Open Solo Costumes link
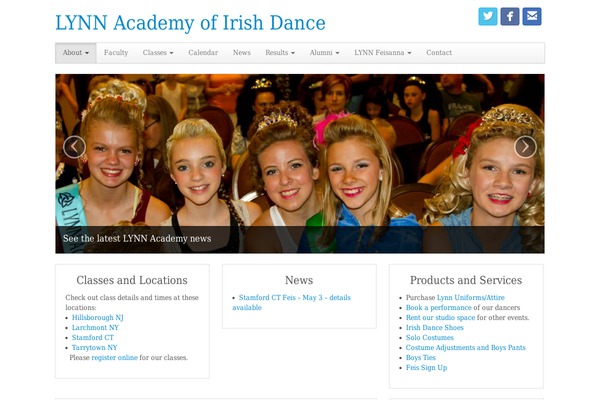The image size is (600, 400). coord(430,338)
